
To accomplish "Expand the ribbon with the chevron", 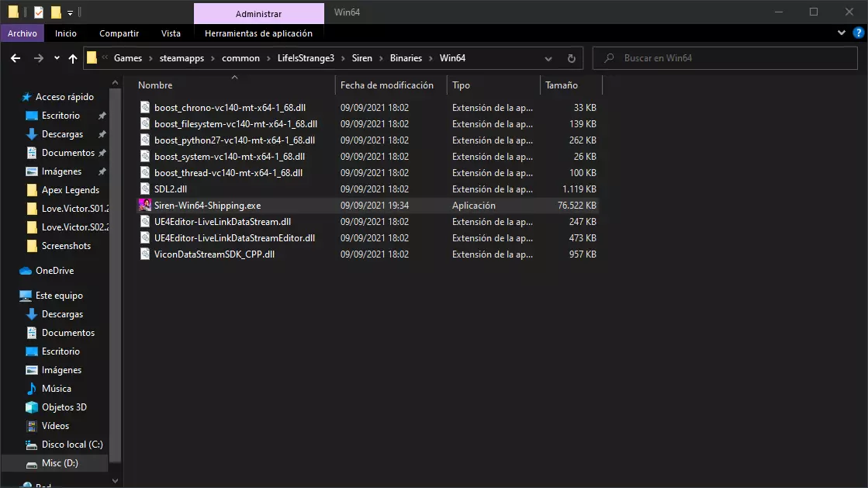I will pyautogui.click(x=843, y=33).
